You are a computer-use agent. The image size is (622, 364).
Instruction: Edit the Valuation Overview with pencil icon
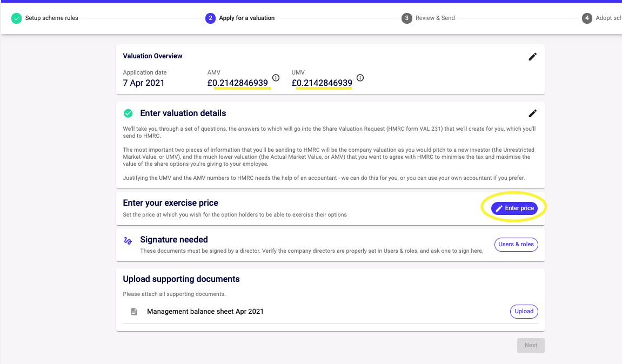click(x=532, y=57)
